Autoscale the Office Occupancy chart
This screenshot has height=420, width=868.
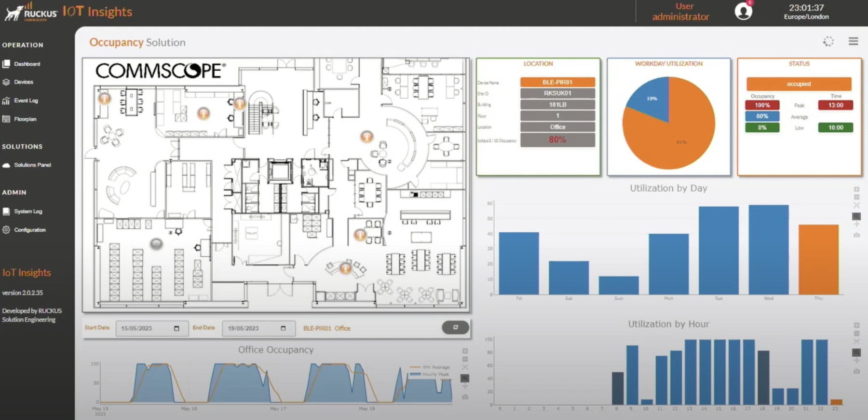(465, 367)
